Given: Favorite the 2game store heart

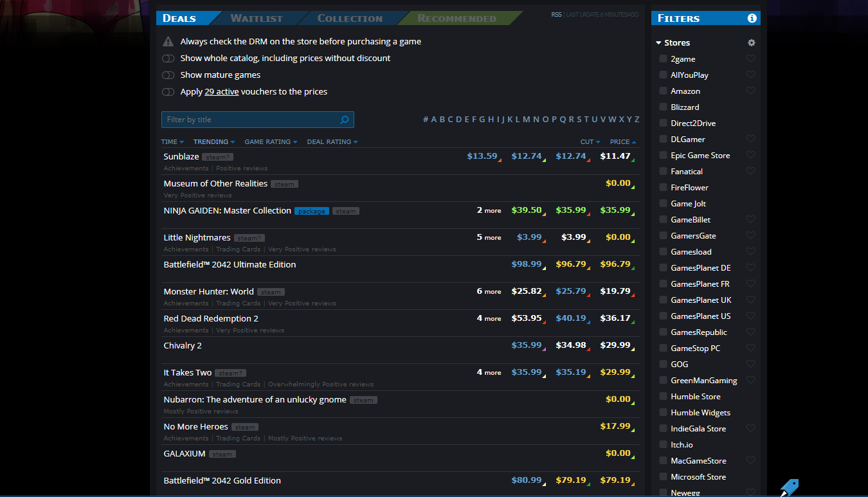Looking at the screenshot, I should 750,59.
